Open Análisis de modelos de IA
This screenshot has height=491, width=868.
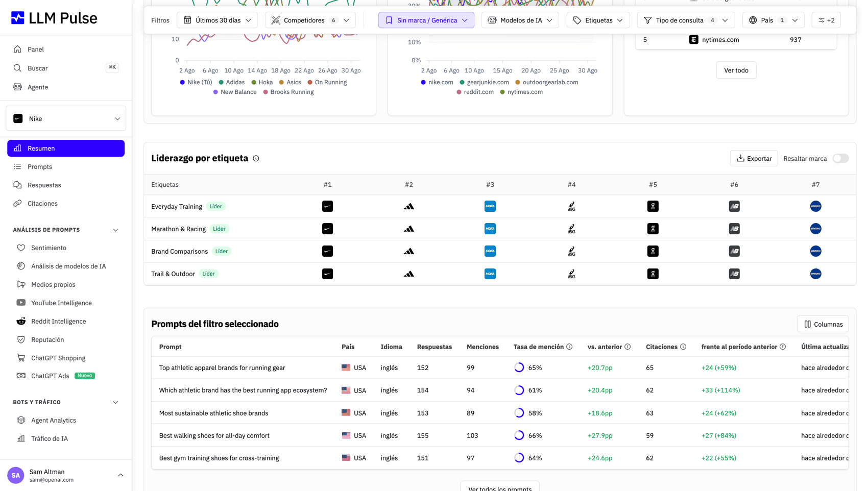point(66,266)
